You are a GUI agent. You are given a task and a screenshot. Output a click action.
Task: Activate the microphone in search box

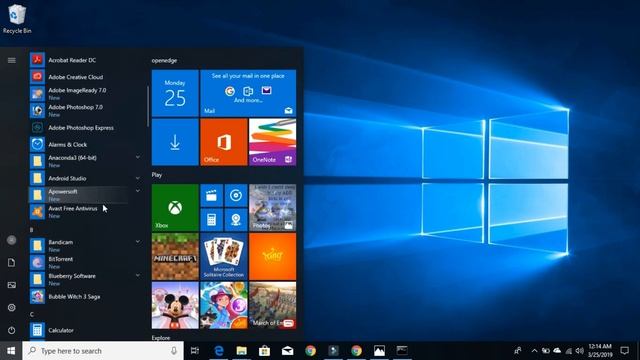pos(174,351)
